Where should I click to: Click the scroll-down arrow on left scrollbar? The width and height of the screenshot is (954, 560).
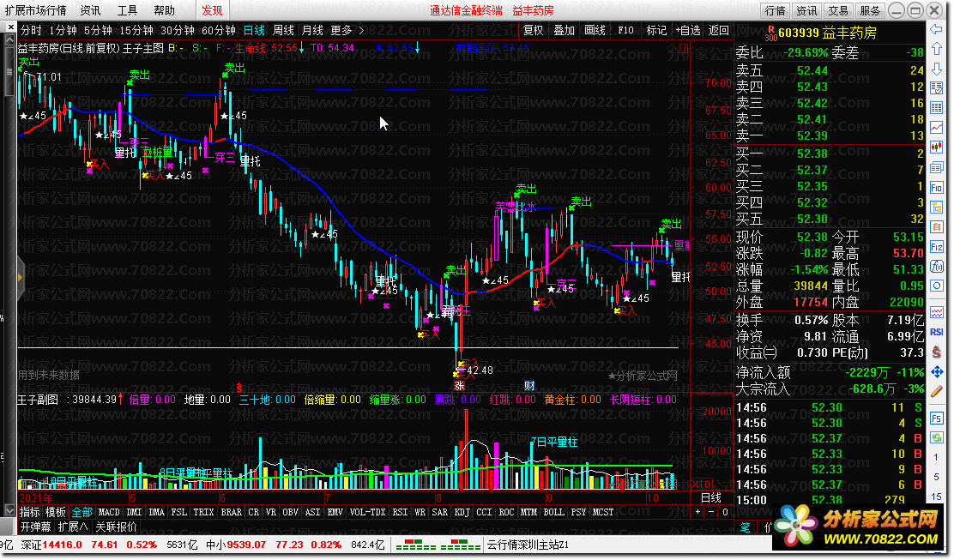[x=9, y=509]
